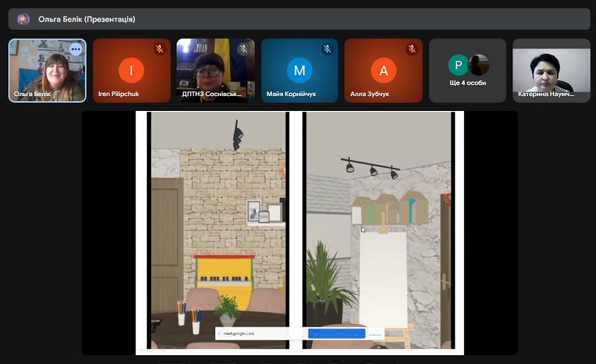Click Iren Pilipchuk's orange avatar circle
Viewport: 596px width, 364px height.
point(131,71)
